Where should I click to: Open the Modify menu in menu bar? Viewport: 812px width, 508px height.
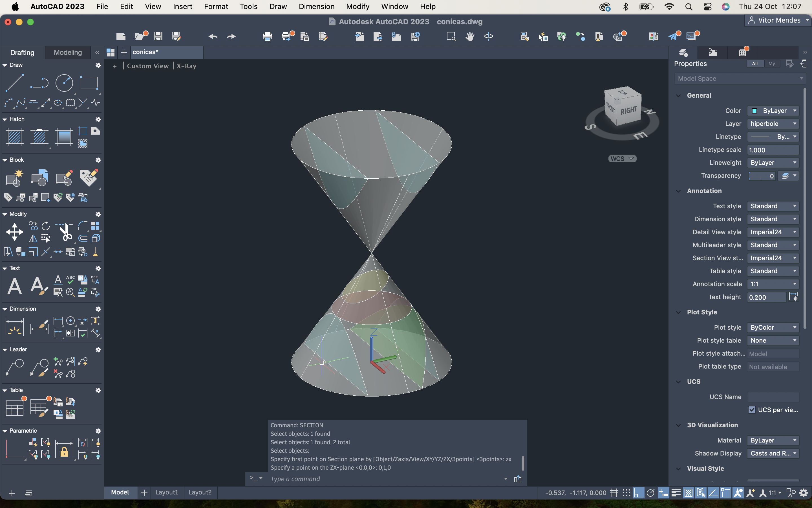[x=358, y=6]
